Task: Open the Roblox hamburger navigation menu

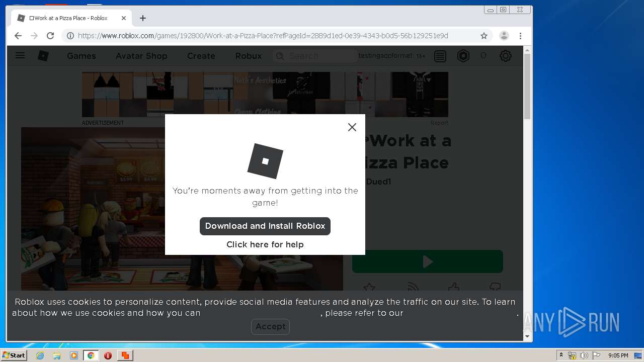Action: [x=20, y=55]
